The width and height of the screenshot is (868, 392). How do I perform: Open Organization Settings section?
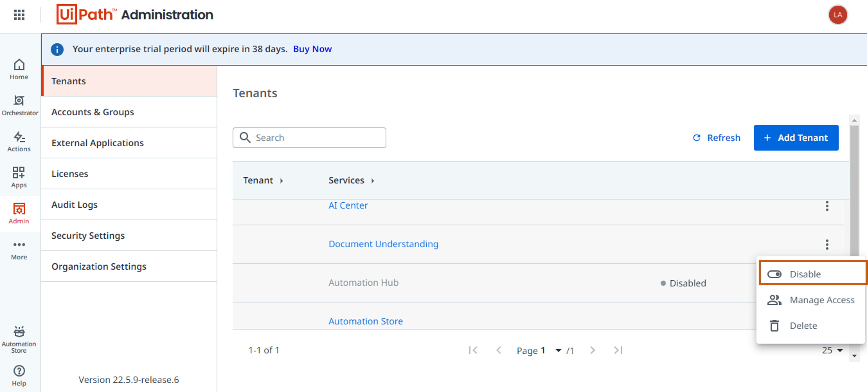tap(129, 267)
